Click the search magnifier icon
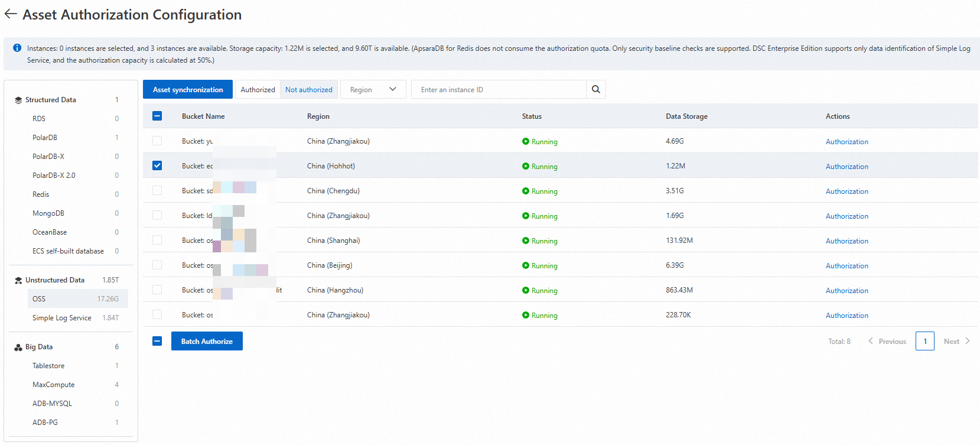The height and width of the screenshot is (445, 980). (595, 89)
